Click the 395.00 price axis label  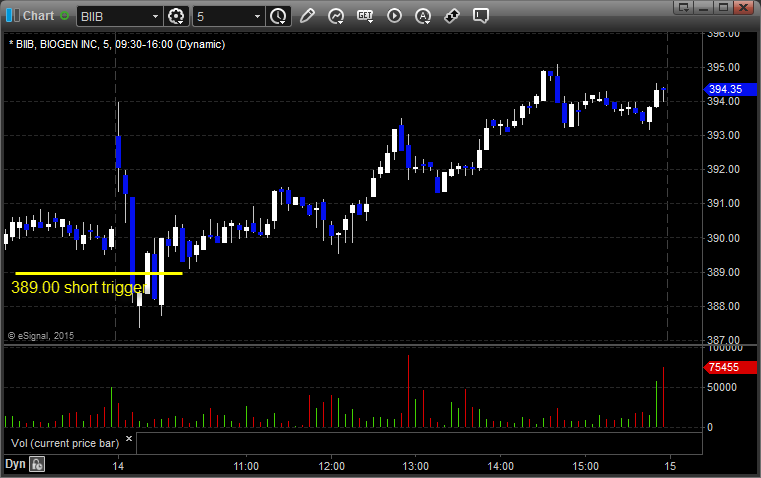coord(723,67)
